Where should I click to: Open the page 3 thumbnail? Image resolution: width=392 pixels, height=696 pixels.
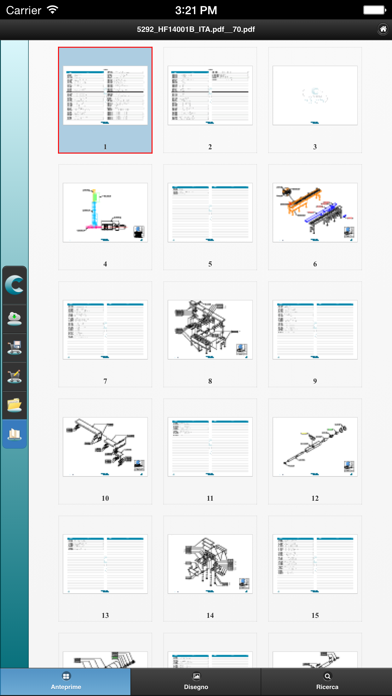point(315,100)
